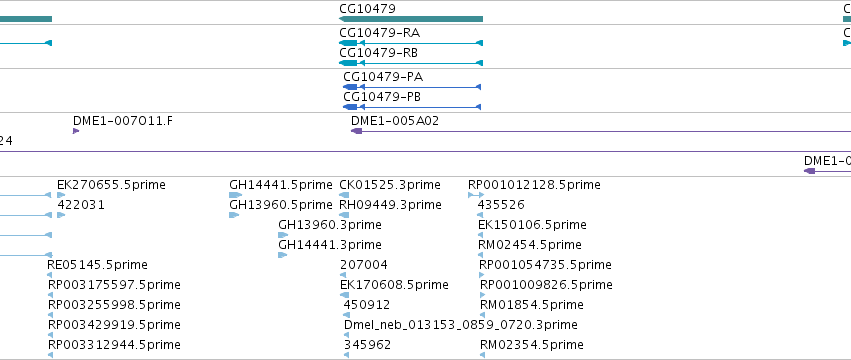
Task: Click the RM01854.5prime arrow glyph
Action: [x=482, y=315]
